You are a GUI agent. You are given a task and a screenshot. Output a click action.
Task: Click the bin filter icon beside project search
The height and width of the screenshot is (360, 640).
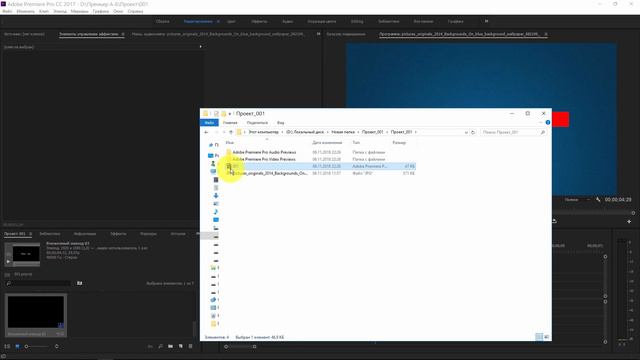click(x=80, y=283)
